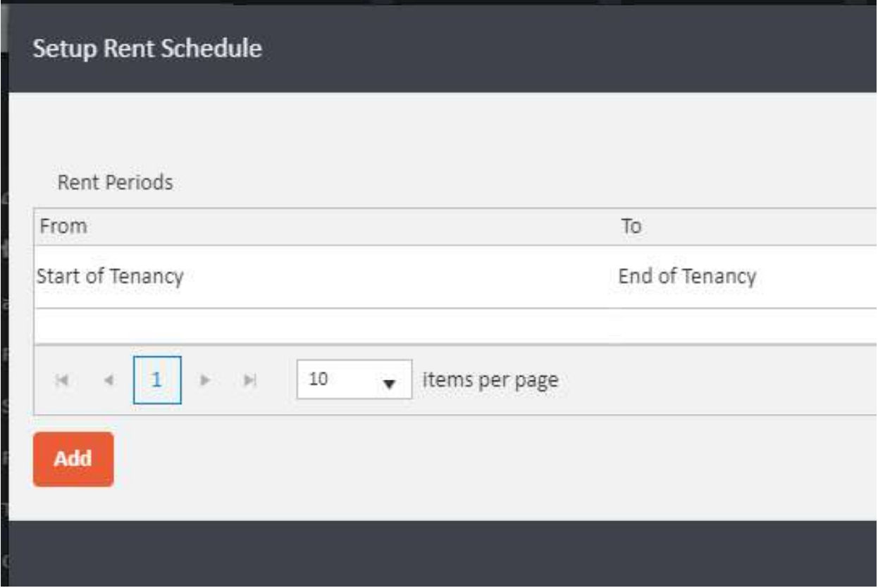Select the Start of Tenancy cell
878x588 pixels.
(x=110, y=276)
